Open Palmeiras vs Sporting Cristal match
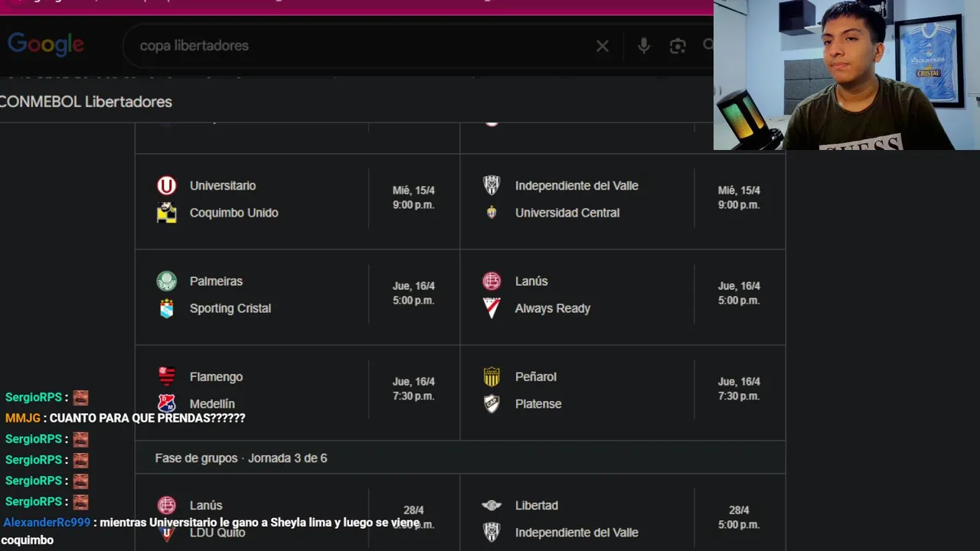Viewport: 980px width, 551px height. coord(297,295)
